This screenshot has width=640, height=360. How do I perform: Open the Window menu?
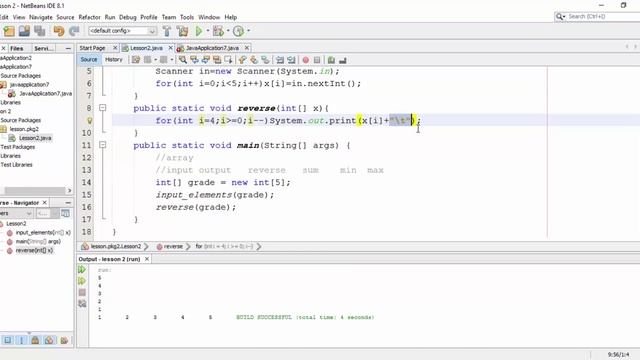[x=209, y=17]
